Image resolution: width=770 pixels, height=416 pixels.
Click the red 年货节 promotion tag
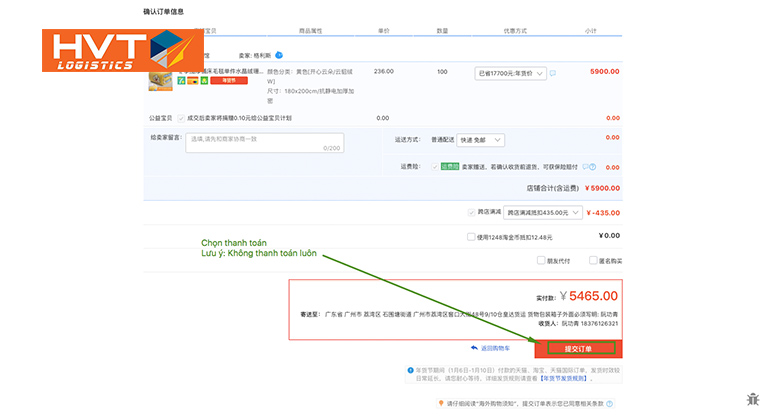229,81
